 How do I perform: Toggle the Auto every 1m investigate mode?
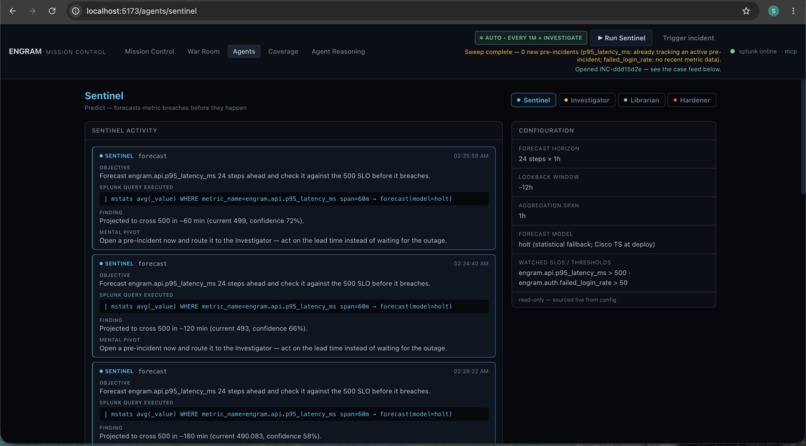coord(530,38)
